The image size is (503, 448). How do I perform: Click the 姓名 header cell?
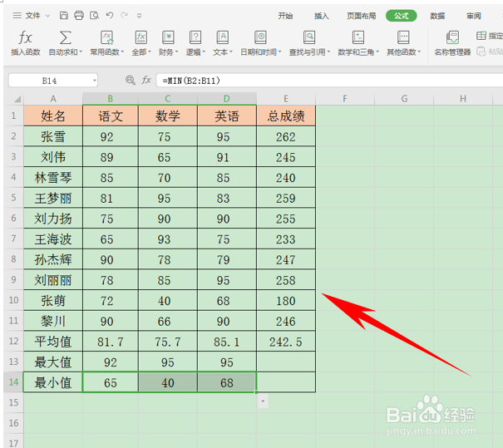tap(53, 116)
